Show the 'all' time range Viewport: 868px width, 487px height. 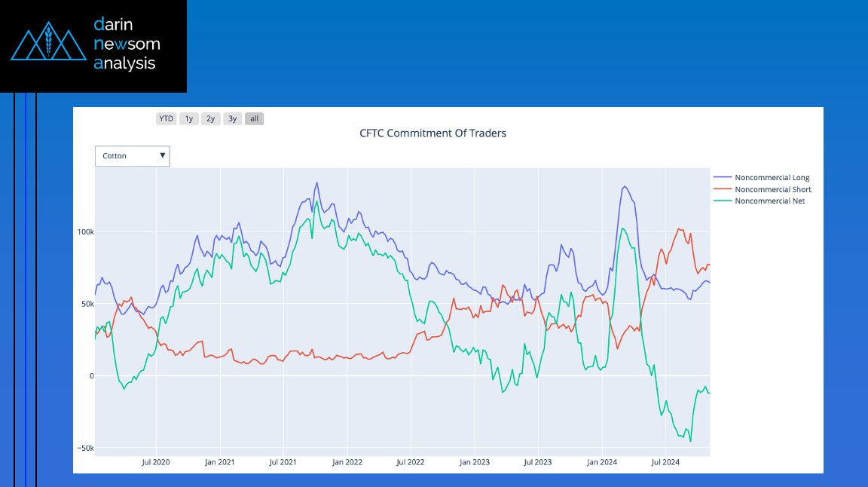[x=255, y=118]
